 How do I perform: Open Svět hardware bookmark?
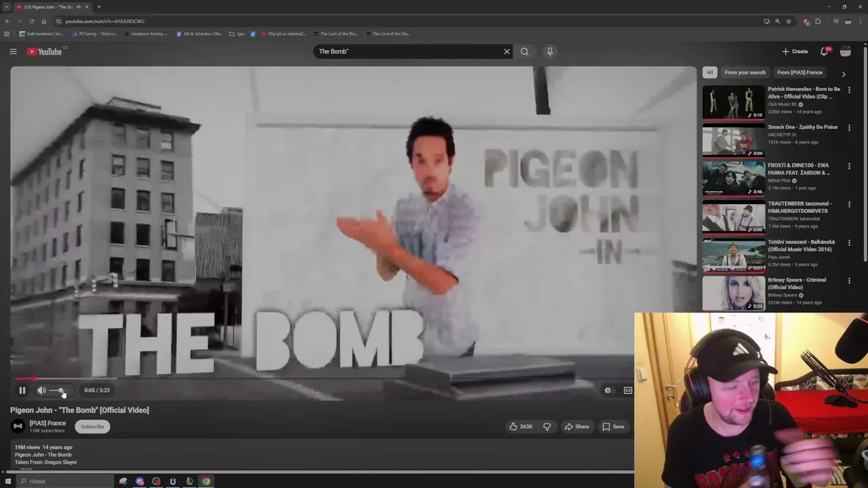[41, 33]
